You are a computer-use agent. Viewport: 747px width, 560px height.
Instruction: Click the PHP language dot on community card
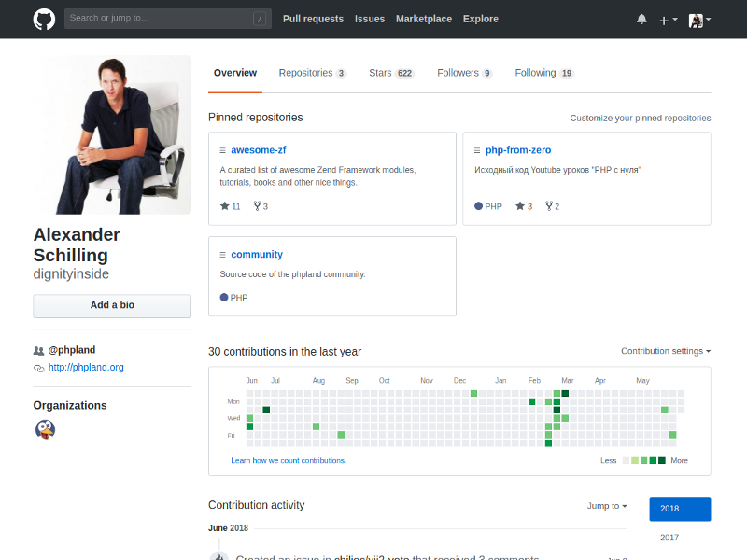click(224, 297)
